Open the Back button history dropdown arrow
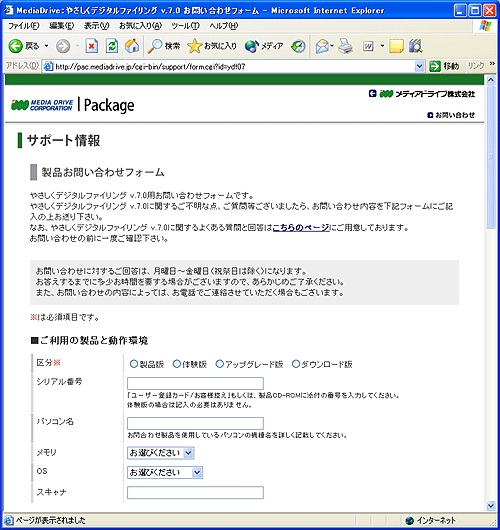Image resolution: width=500 pixels, height=530 pixels. coord(46,46)
